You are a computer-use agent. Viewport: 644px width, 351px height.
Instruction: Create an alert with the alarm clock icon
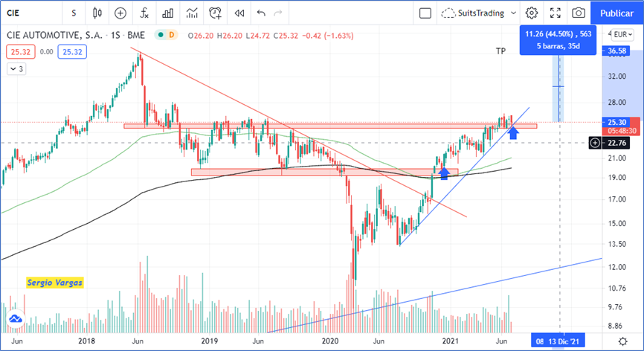tap(216, 13)
